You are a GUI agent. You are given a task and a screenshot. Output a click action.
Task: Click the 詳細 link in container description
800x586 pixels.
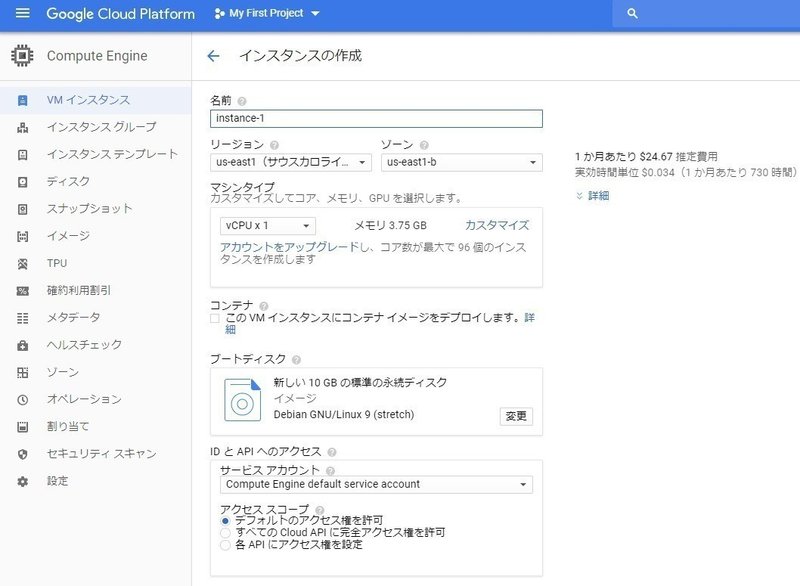[x=530, y=318]
